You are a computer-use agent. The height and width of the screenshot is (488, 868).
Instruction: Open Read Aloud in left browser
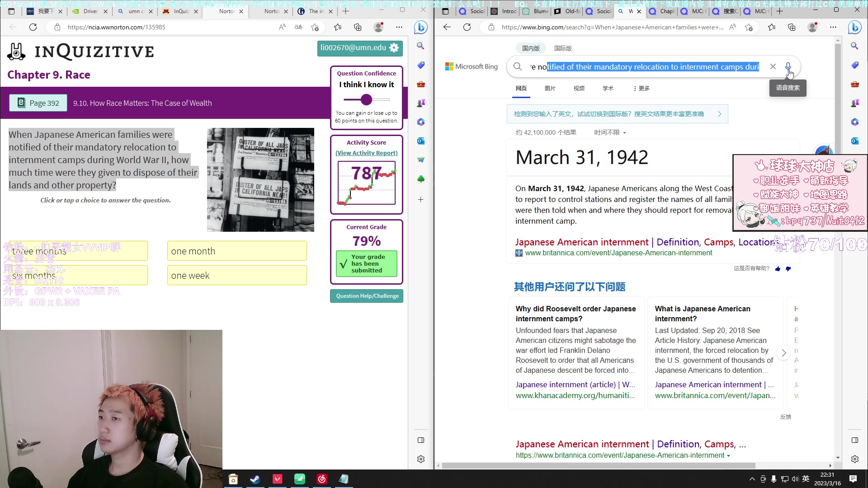click(282, 27)
